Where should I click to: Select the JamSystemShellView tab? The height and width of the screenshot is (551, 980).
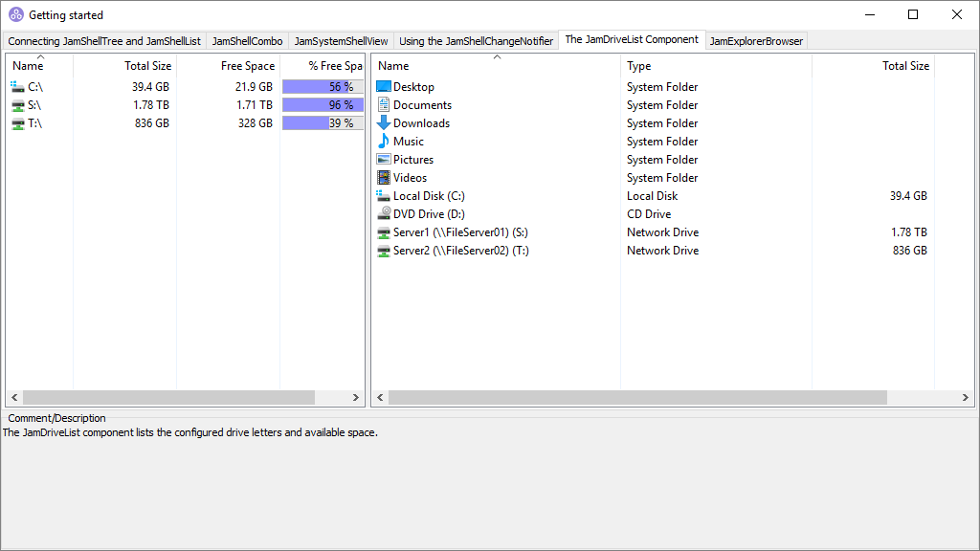pos(341,40)
